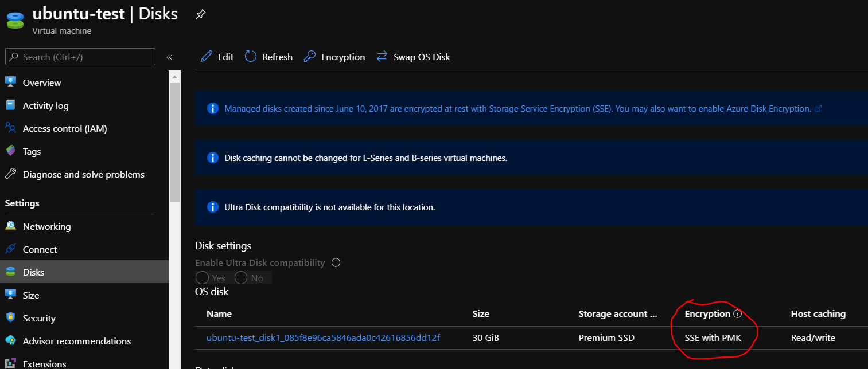Click the Size monitor icon
The image size is (868, 369).
(10, 295)
